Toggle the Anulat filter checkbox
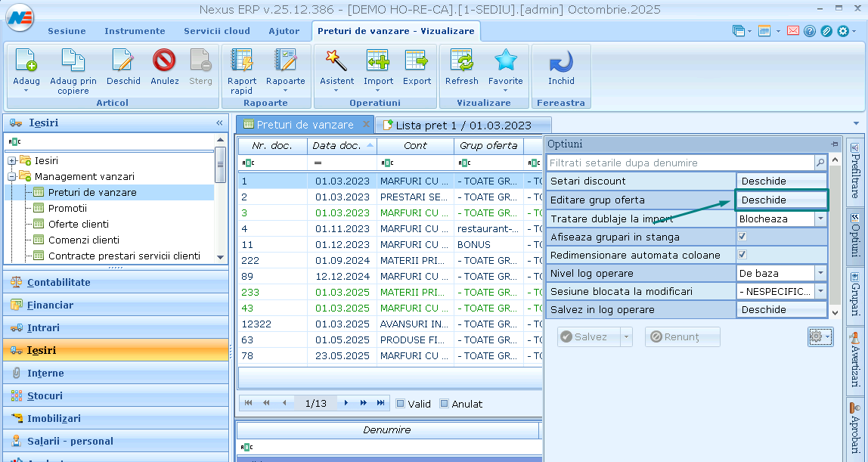 pyautogui.click(x=445, y=404)
